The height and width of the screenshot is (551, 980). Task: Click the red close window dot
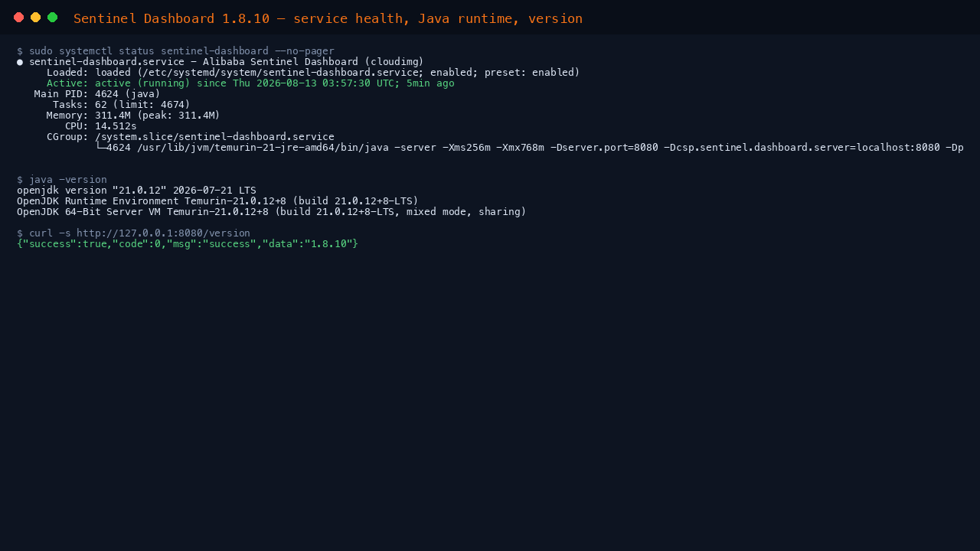click(19, 18)
